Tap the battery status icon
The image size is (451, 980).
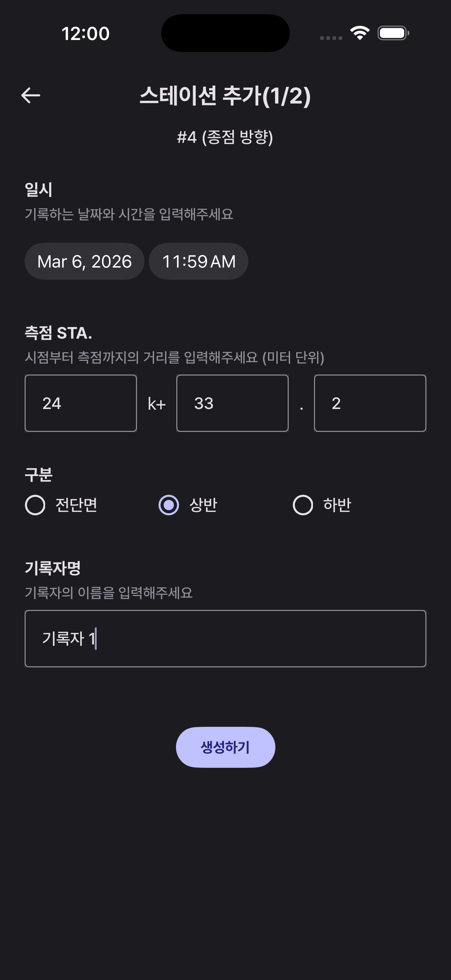(x=393, y=33)
